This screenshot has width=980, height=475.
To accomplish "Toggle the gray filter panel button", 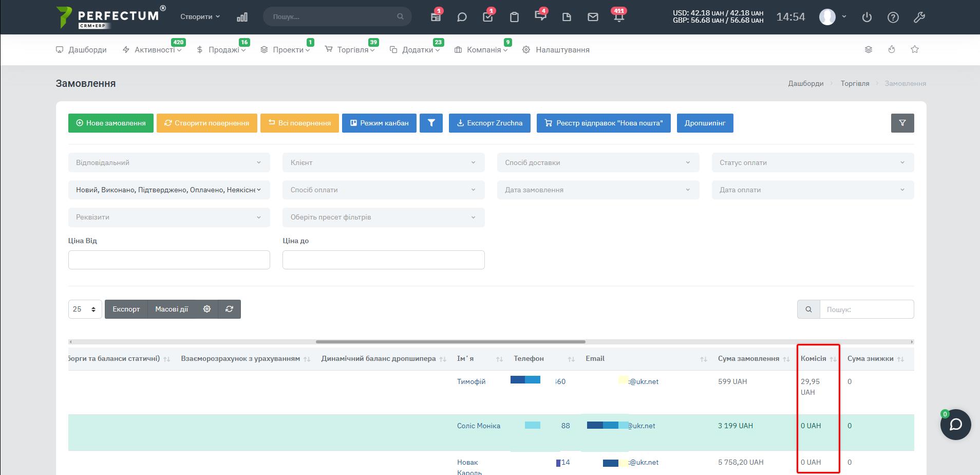I will tap(902, 123).
